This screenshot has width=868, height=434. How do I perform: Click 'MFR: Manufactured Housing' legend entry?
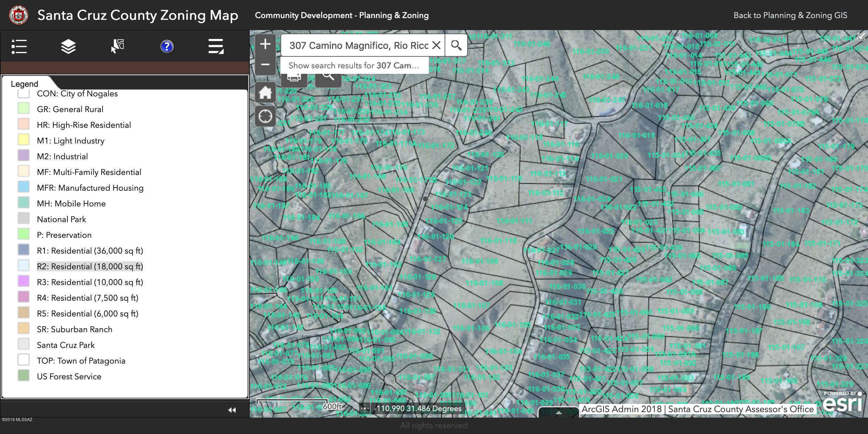[x=90, y=188]
